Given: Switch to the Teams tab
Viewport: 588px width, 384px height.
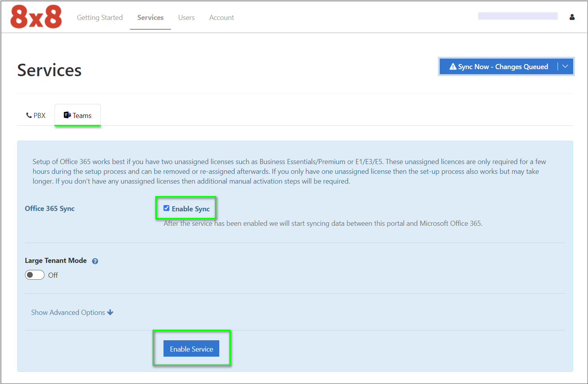Looking at the screenshot, I should click(77, 115).
